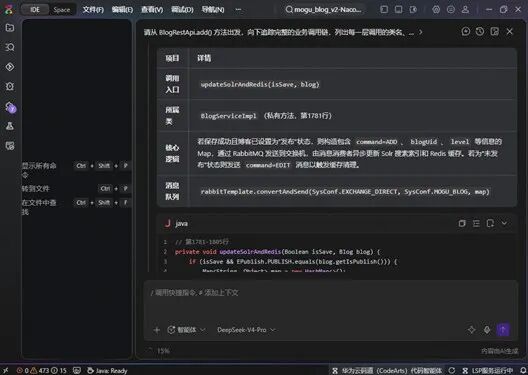Open the 调试(D) menu
Viewport: 528px width, 375px height.
182,9
